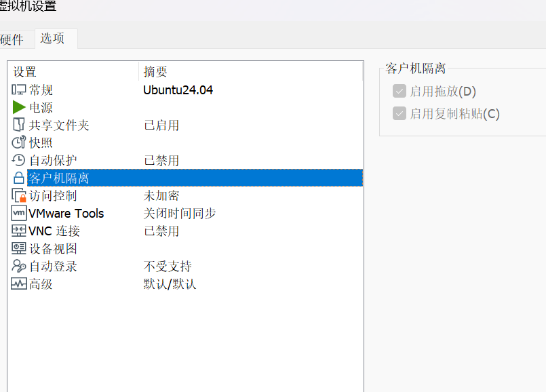Click the 关闭时间同步 summary value
Image resolution: width=546 pixels, height=392 pixels.
[x=180, y=214]
